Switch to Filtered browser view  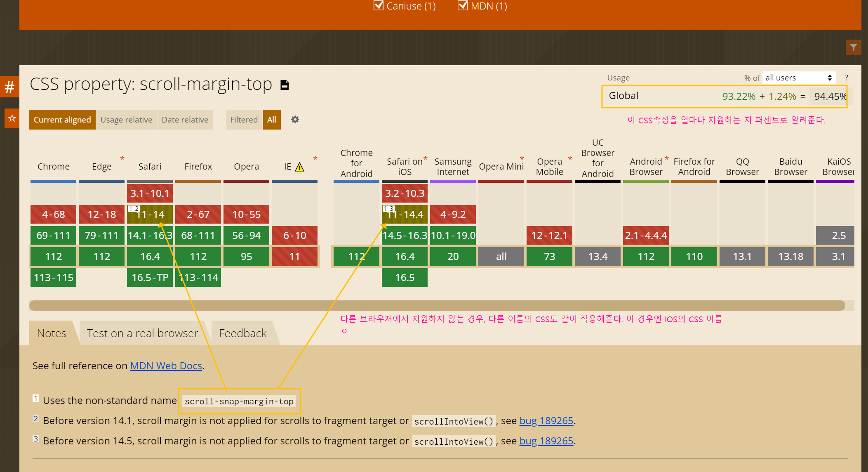point(244,120)
